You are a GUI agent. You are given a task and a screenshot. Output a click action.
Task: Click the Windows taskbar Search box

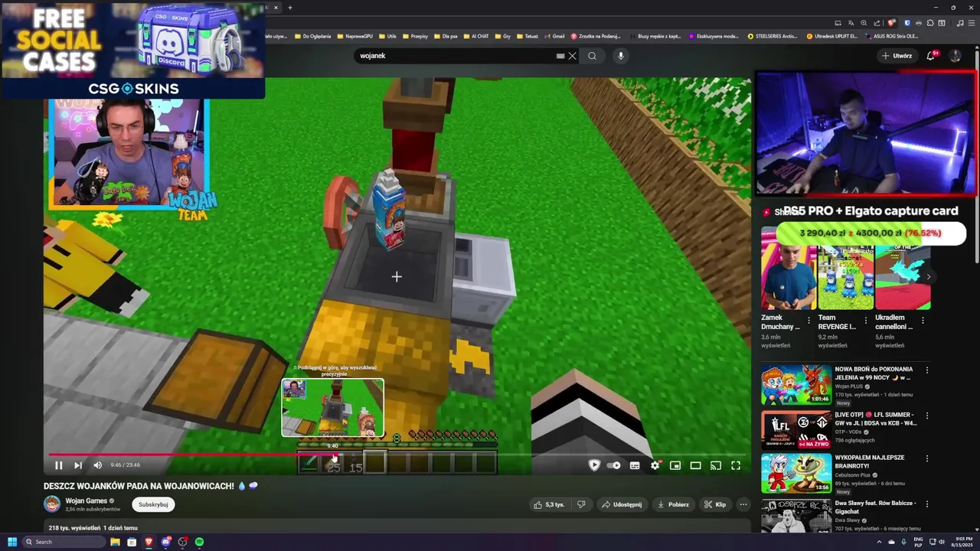(x=64, y=542)
